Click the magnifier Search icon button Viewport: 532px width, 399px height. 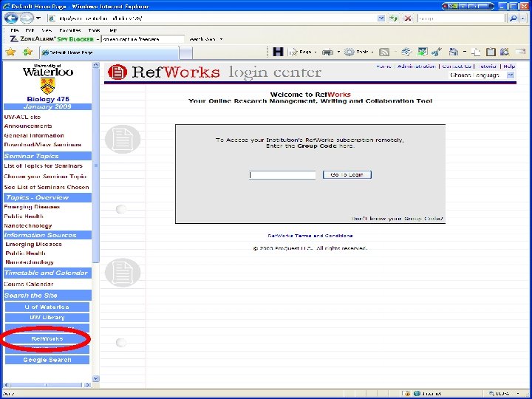[514, 18]
